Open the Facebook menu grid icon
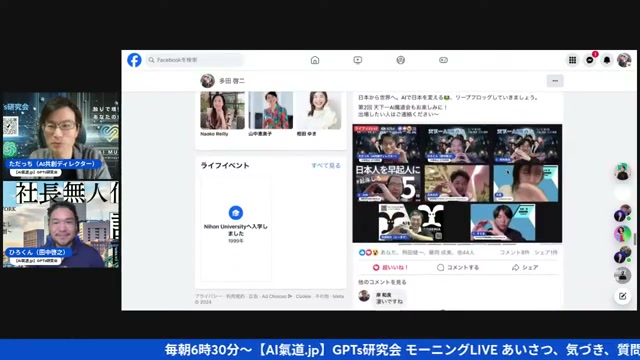 coord(572,60)
